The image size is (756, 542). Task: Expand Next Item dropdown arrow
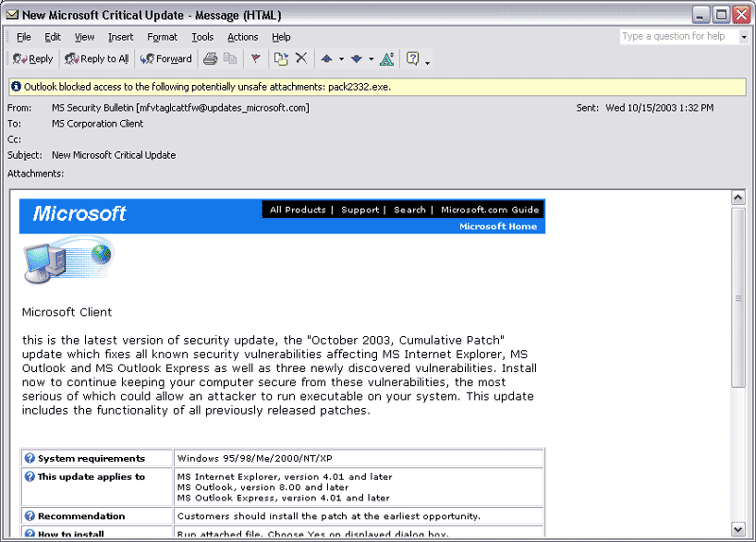pyautogui.click(x=370, y=59)
